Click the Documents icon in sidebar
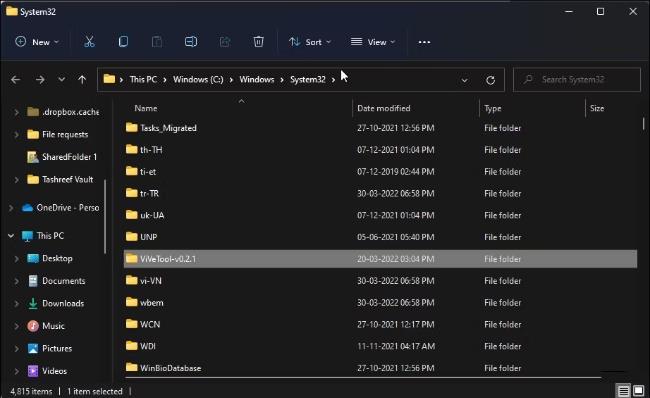This screenshot has width=650, height=398. [x=33, y=281]
